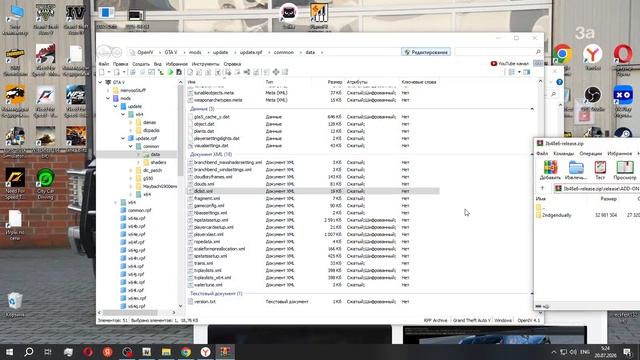
Task: Click File Explorer icon in taskbar
Action: 166,352
